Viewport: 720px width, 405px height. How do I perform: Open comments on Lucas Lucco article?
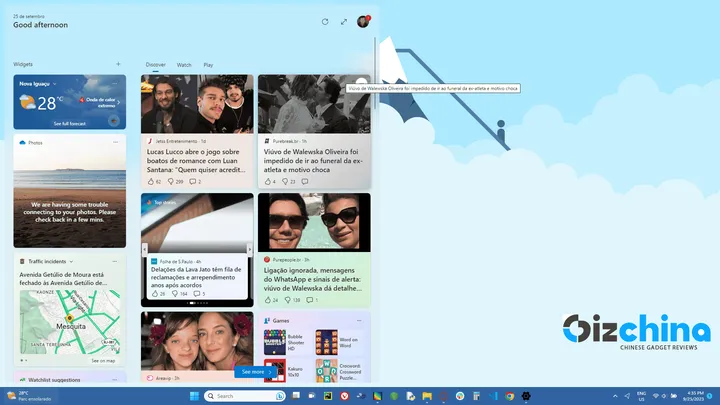[x=193, y=181]
